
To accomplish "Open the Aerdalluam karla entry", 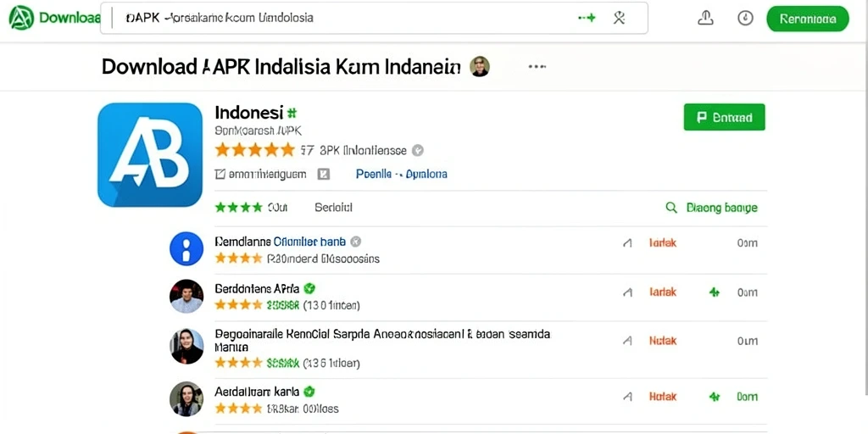I will pos(257,392).
